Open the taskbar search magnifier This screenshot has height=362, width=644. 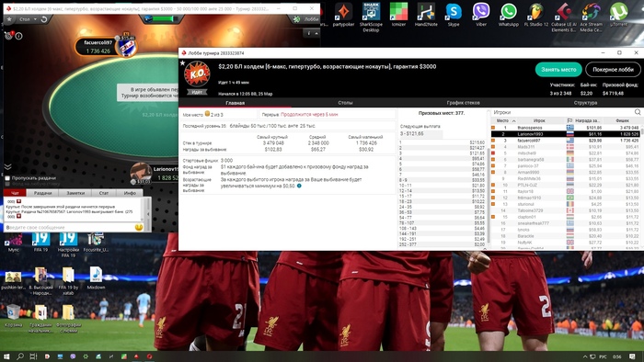coord(19,356)
